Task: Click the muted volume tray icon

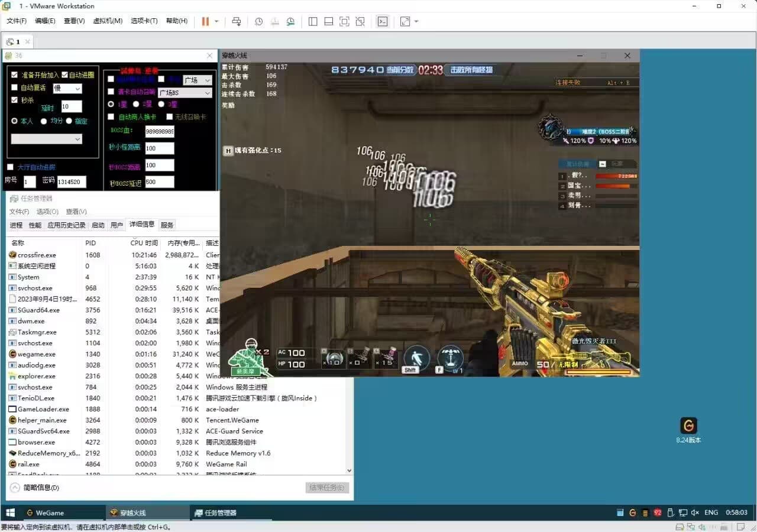Action: pos(695,512)
